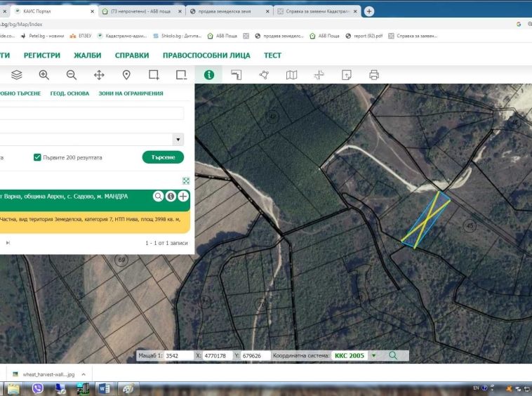Image resolution: width=532 pixels, height=396 pixels.
Task: Open the ЕПЗЕУ bookmark
Action: (x=81, y=36)
